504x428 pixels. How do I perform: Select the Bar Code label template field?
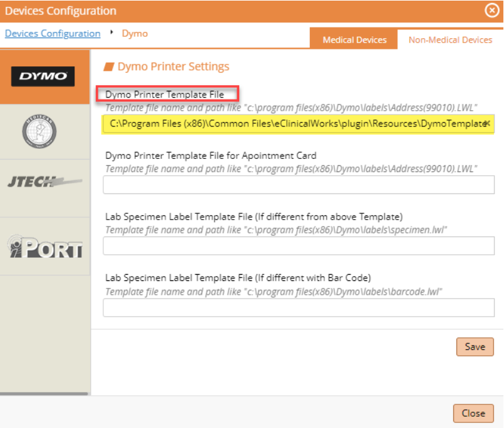pos(298,307)
